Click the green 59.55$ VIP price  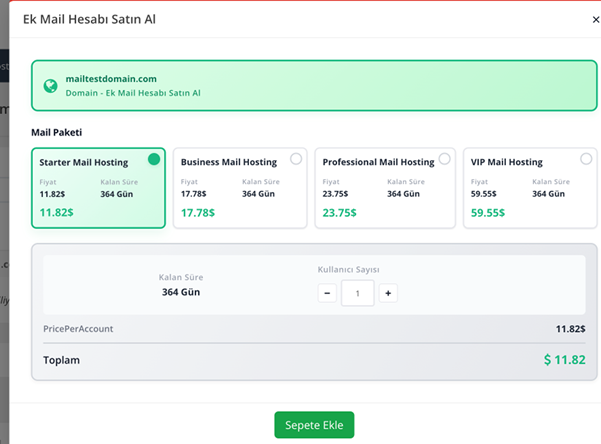click(488, 212)
